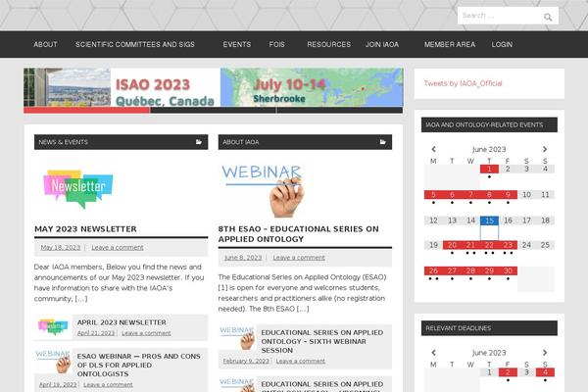Image resolution: width=588 pixels, height=392 pixels.
Task: Open the ABOUT IAOA category
Action: 241,142
